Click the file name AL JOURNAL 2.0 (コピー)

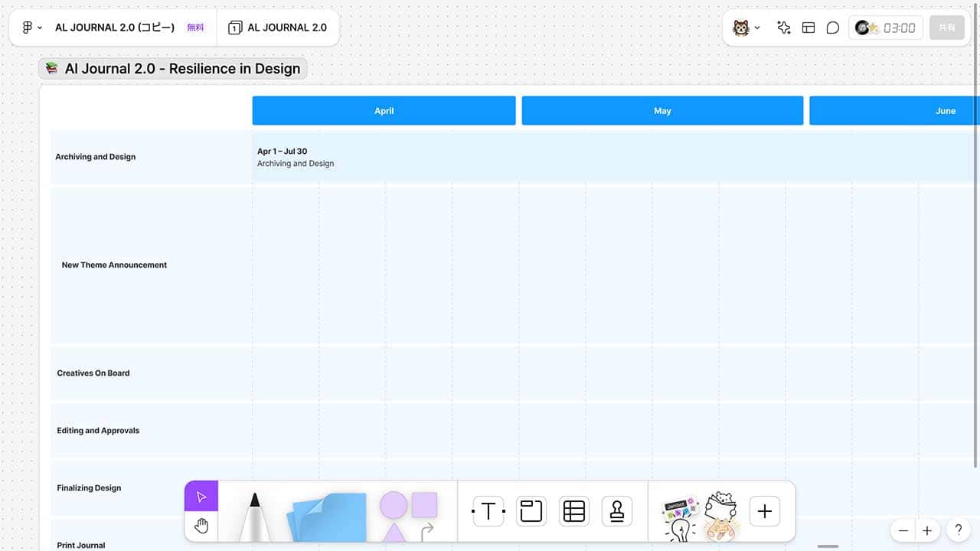115,28
